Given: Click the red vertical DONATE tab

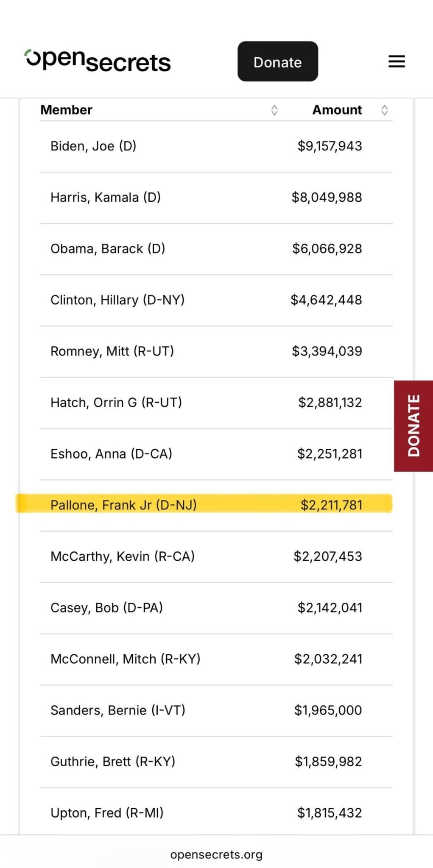Looking at the screenshot, I should pyautogui.click(x=413, y=426).
